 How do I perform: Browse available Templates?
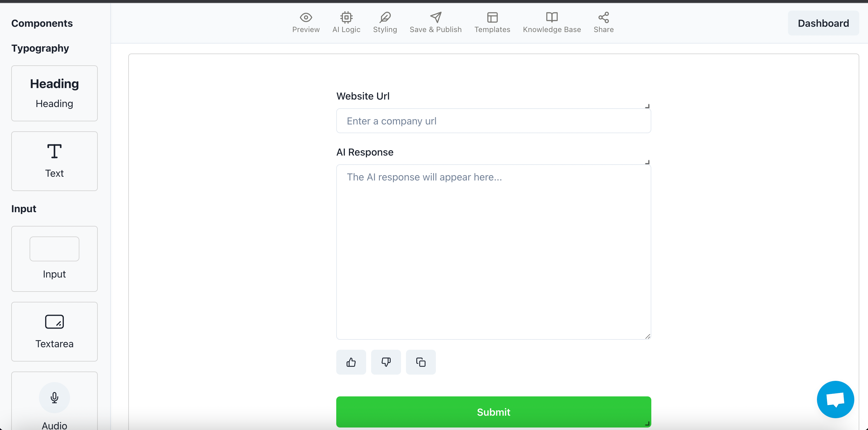(492, 22)
